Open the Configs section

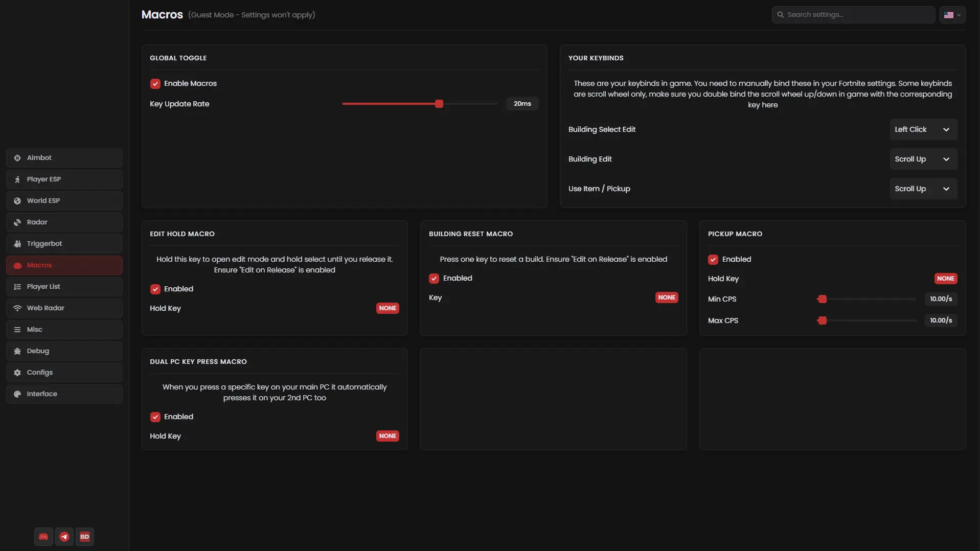(x=64, y=373)
